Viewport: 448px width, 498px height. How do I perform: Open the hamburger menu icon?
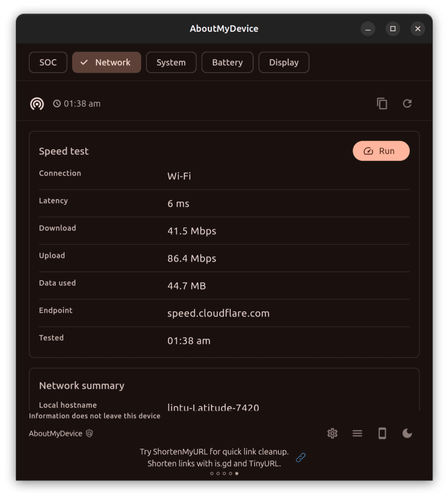pos(357,433)
